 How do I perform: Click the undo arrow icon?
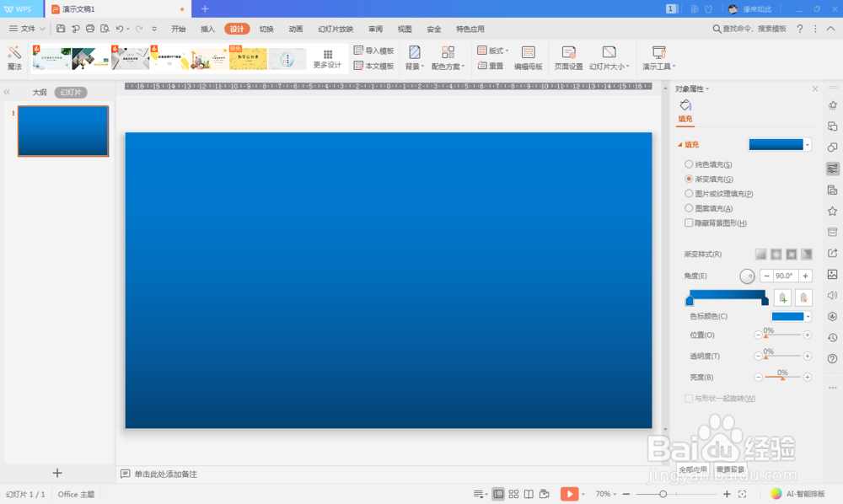coord(120,29)
